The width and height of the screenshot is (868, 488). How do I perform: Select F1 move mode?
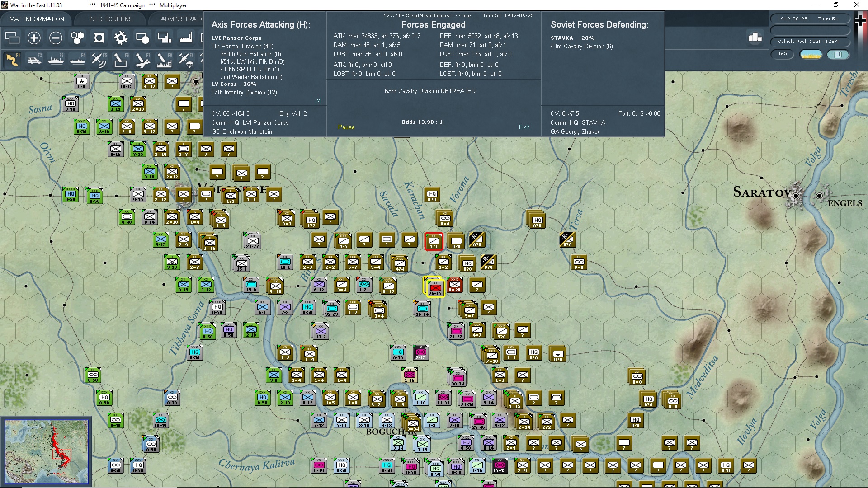[x=12, y=60]
